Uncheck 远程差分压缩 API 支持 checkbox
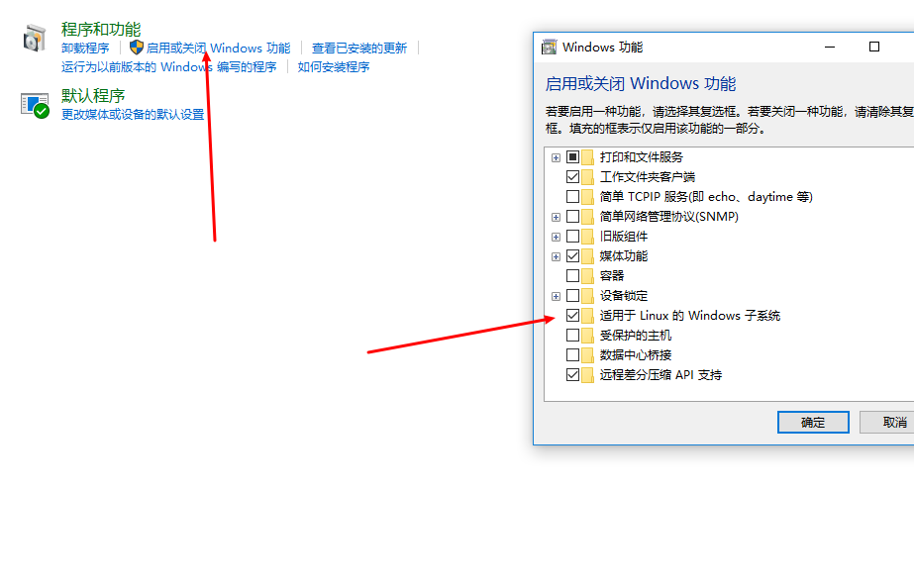 573,375
